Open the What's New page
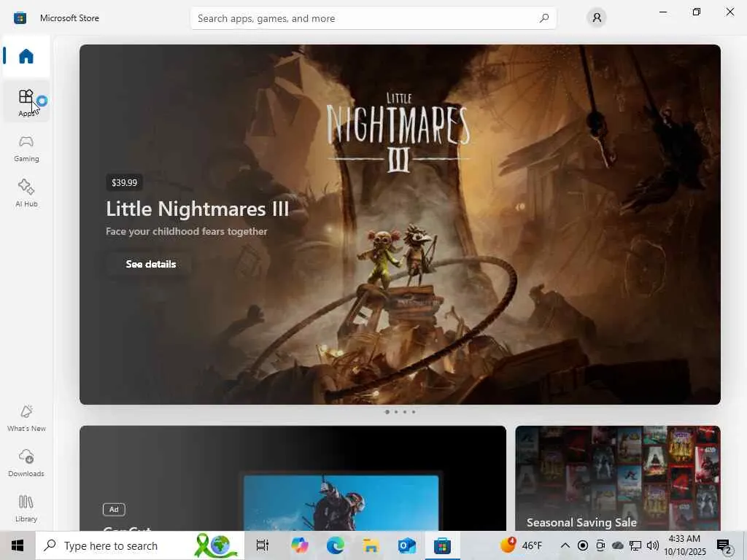This screenshot has width=747, height=560. tap(26, 418)
